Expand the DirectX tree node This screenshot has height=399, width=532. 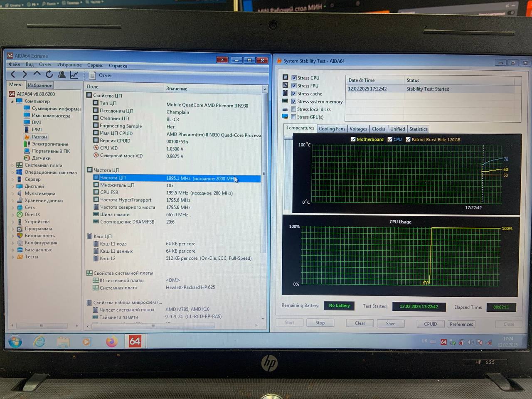tap(12, 214)
